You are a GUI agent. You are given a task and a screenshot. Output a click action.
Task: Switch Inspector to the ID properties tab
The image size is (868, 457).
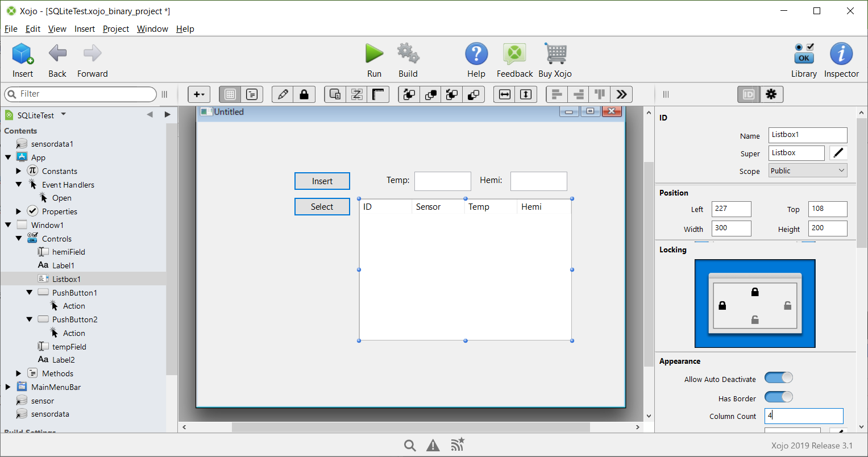click(749, 94)
